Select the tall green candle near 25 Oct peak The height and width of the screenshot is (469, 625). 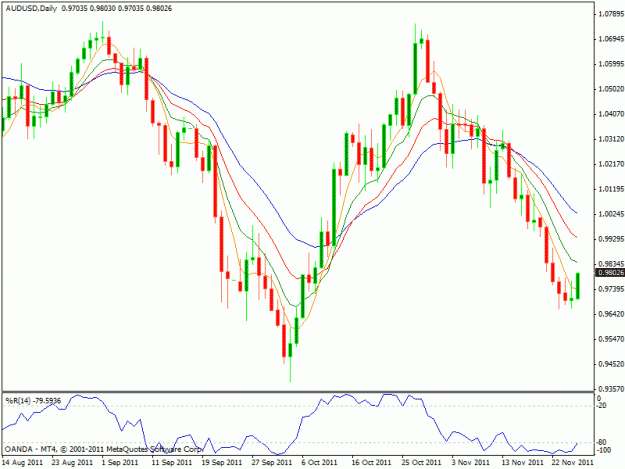point(415,69)
